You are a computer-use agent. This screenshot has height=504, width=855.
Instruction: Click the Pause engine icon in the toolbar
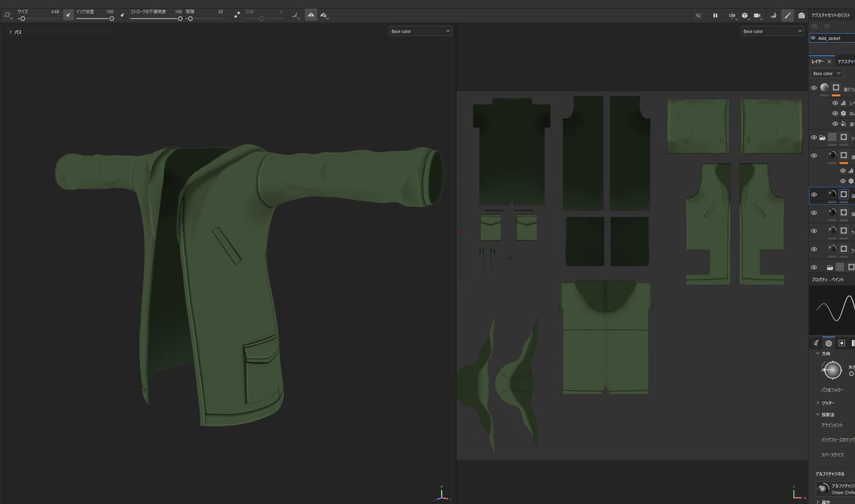715,15
